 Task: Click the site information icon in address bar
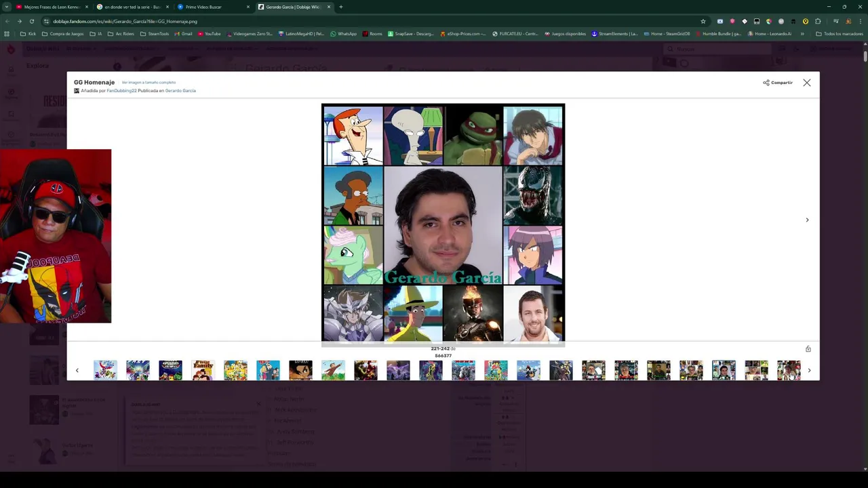click(47, 21)
